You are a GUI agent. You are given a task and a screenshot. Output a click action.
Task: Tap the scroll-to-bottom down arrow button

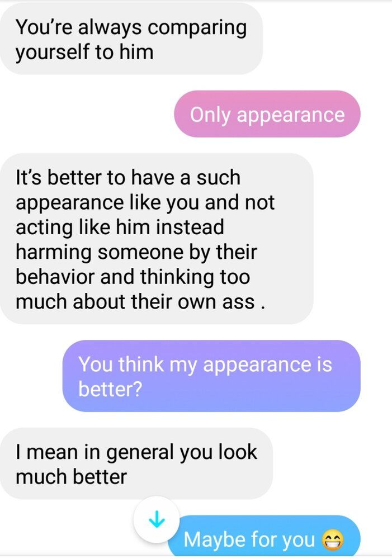tap(156, 519)
